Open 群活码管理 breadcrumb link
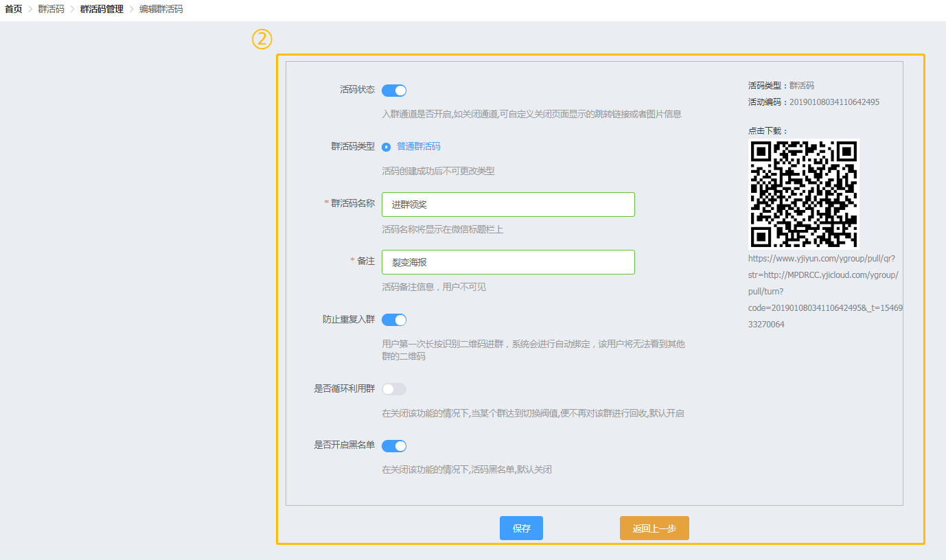Screen dimensions: 946x560 [x=102, y=10]
